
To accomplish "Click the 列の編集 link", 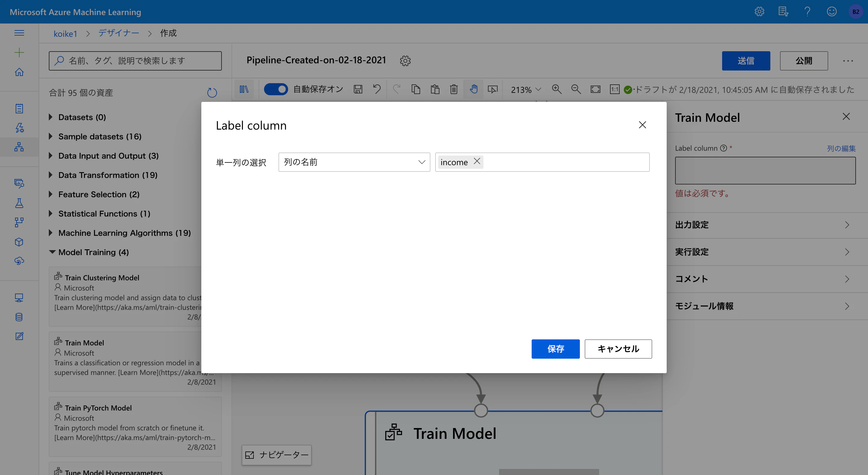I will [x=841, y=148].
